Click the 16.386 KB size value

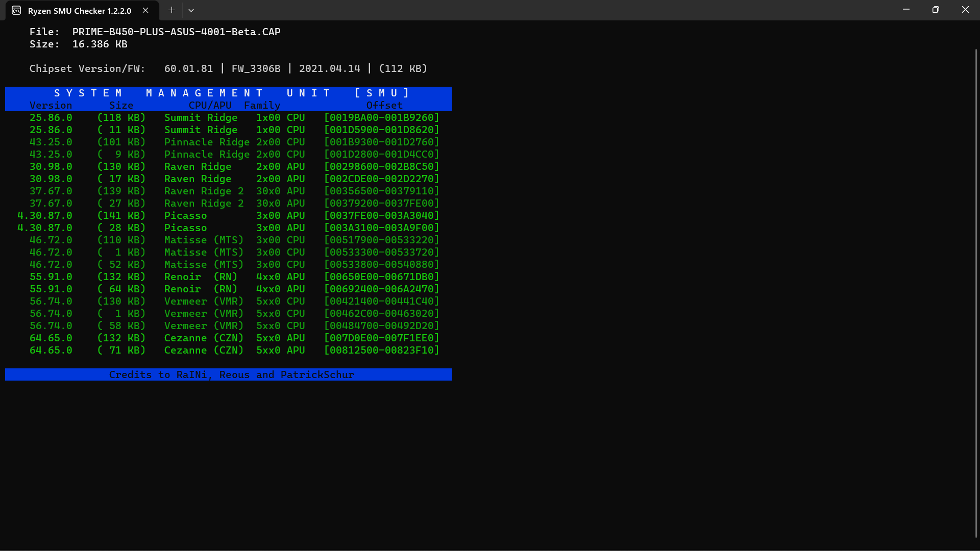click(x=100, y=44)
